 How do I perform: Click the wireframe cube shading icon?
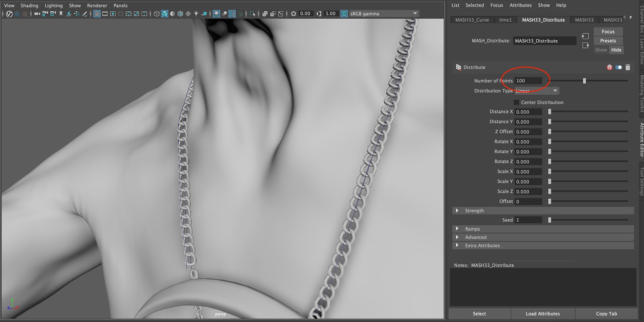157,14
